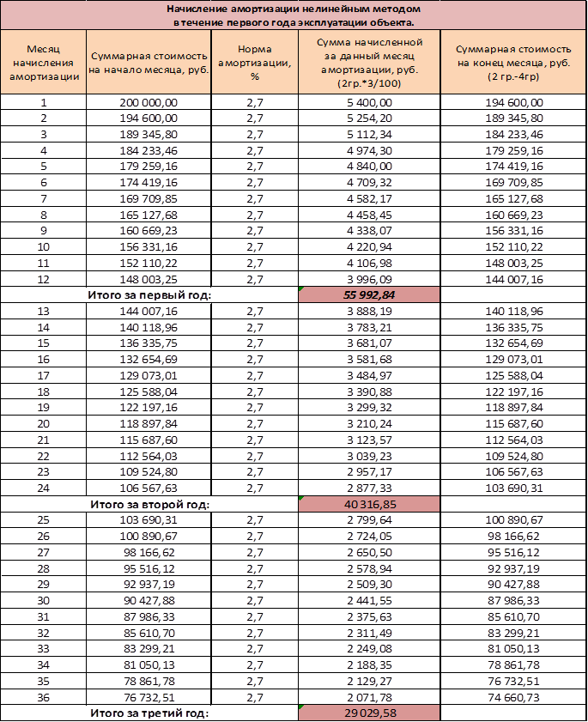The width and height of the screenshot is (588, 722).
Task: Select the final end value 74 660,73
Action: click(x=513, y=698)
